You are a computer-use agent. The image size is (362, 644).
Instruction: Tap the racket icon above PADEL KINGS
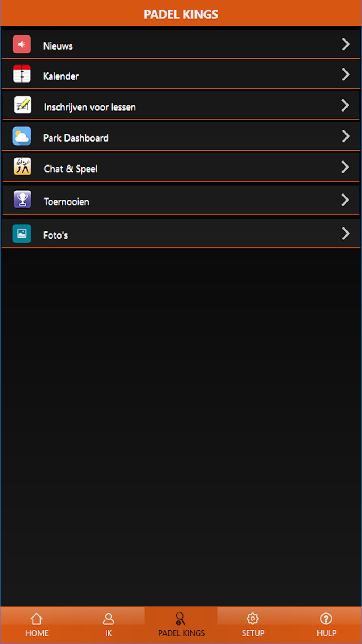180,619
